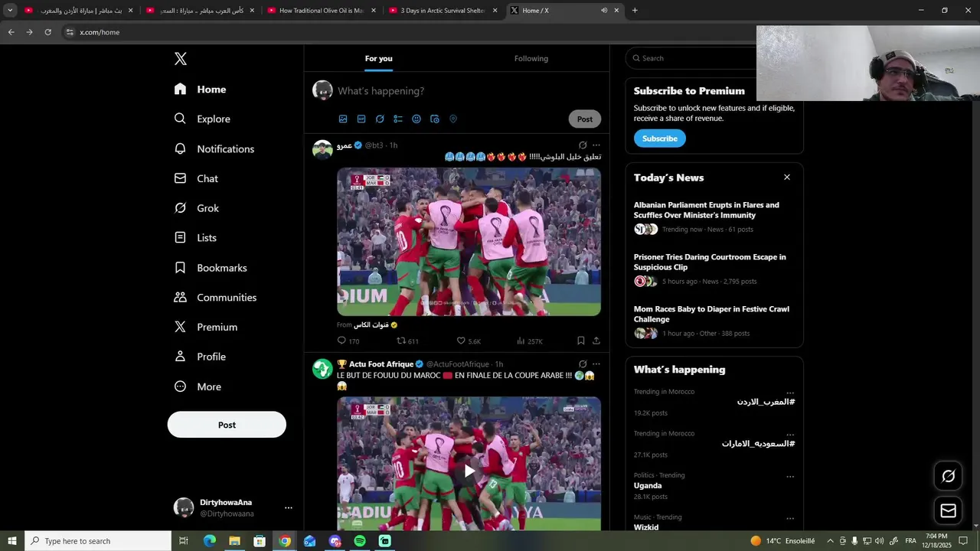
Task: Repost the @bt3 post with 611 reposts
Action: tap(407, 341)
